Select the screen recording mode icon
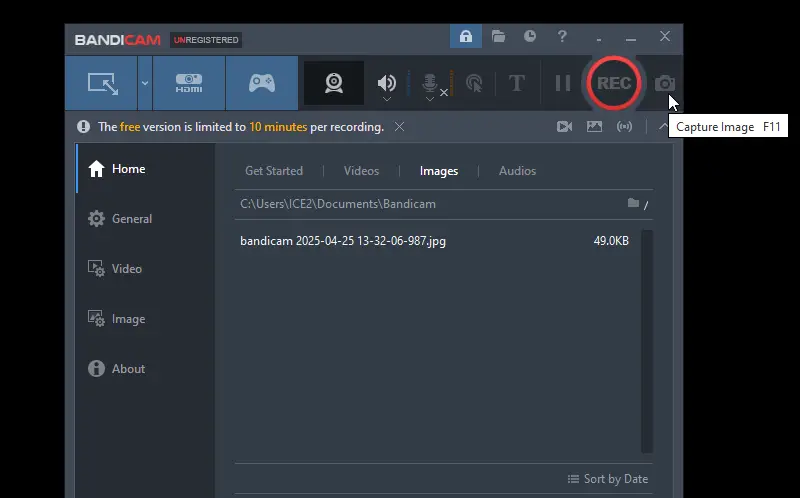Screen dimensions: 800x498 coord(102,83)
